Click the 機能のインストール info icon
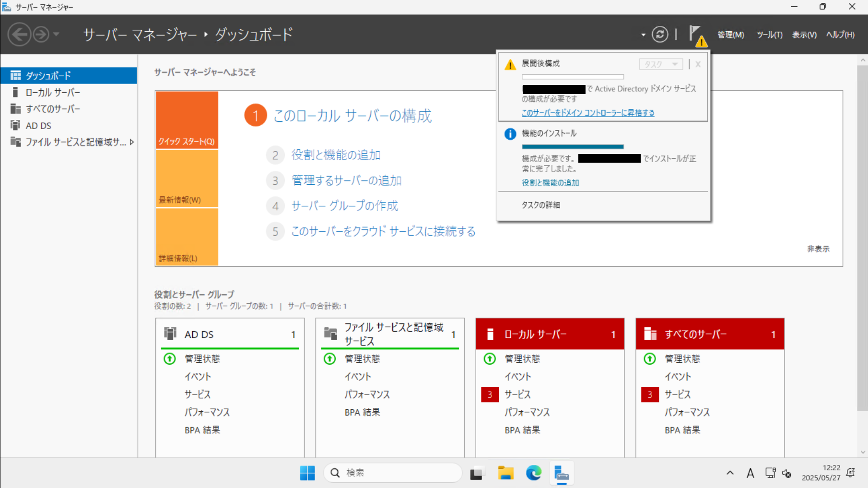 [510, 134]
